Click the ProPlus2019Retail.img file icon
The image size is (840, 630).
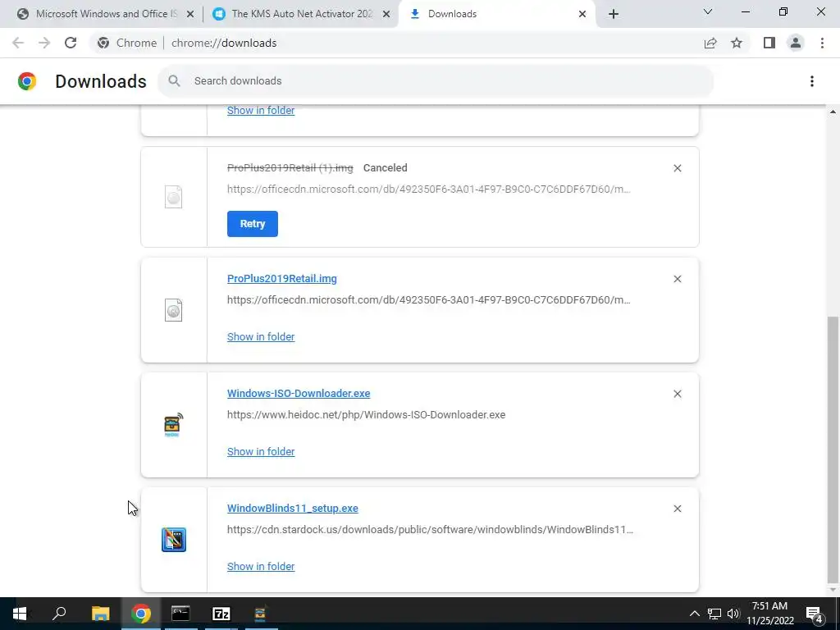click(174, 310)
